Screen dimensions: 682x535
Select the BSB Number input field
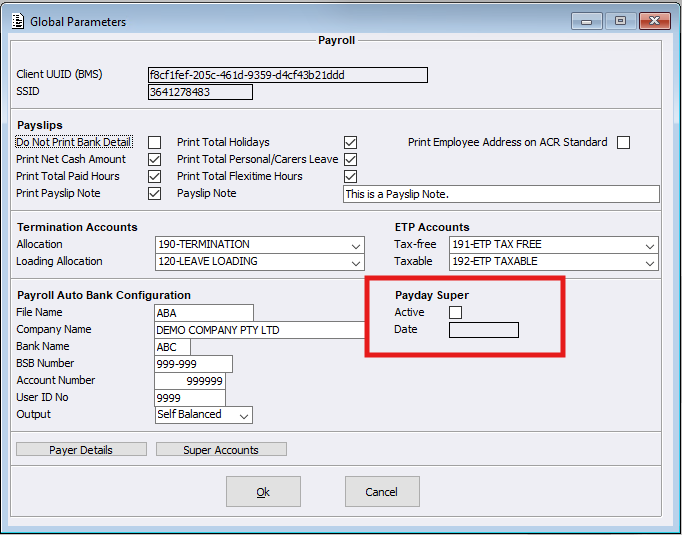193,364
